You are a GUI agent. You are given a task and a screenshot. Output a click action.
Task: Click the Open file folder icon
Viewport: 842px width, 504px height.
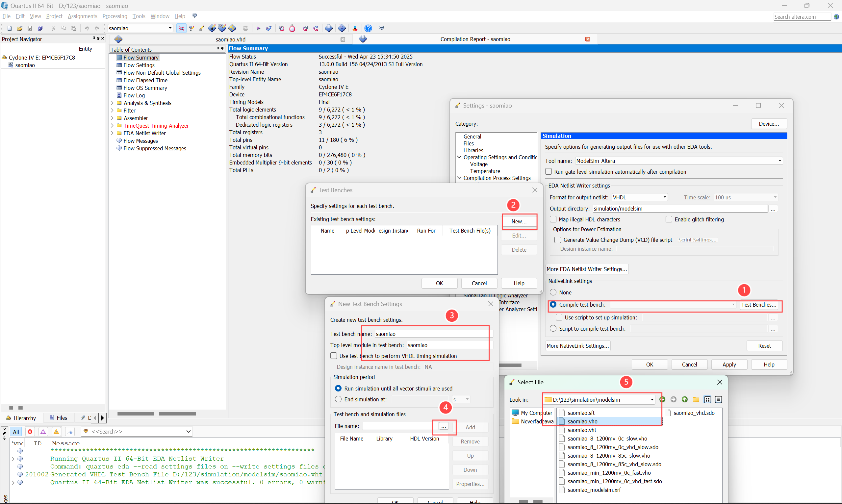pos(20,28)
